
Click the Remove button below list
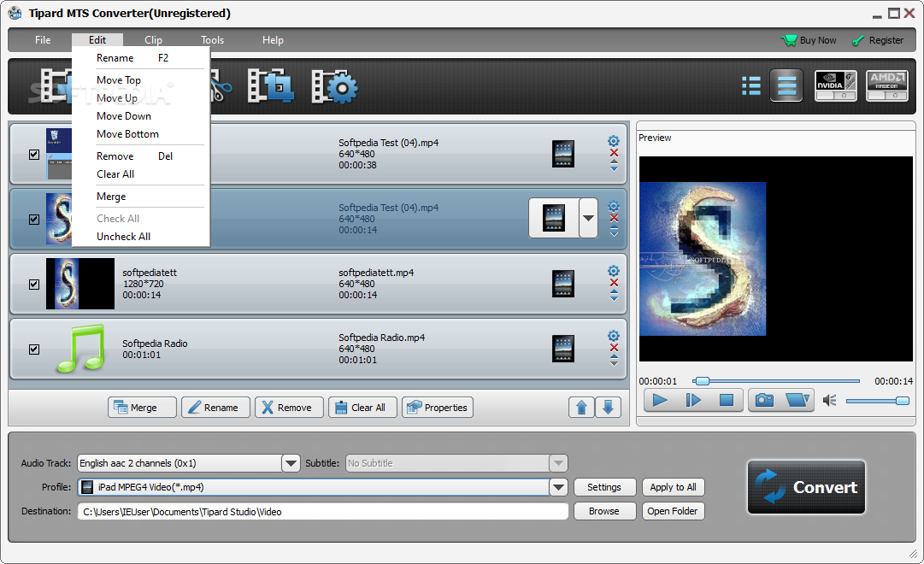pyautogui.click(x=289, y=408)
